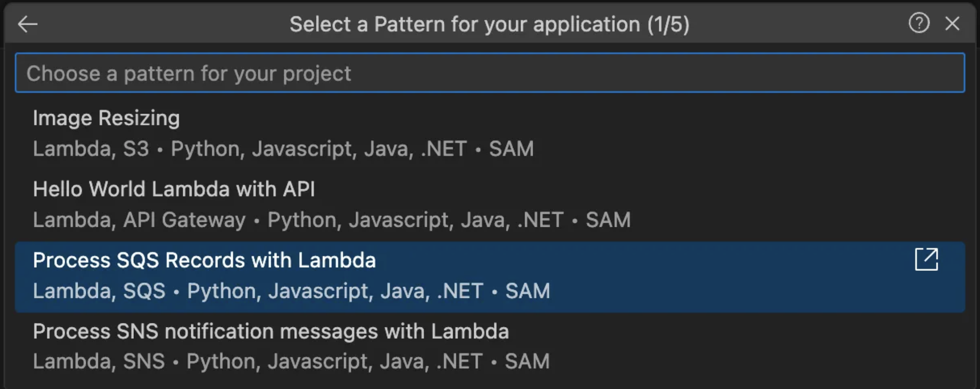Image resolution: width=980 pixels, height=389 pixels.
Task: Click the 'Lambda, SNS' description line
Action: pos(99,362)
